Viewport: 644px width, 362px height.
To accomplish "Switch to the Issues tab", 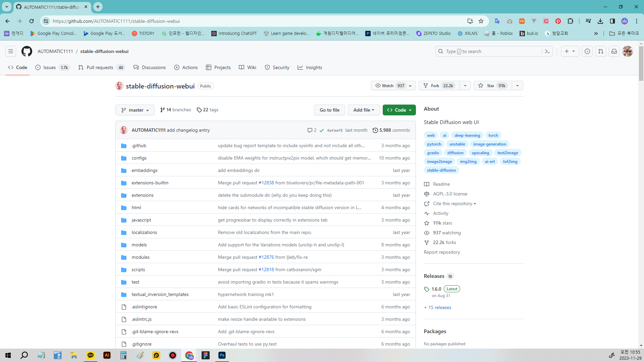I will coord(49,67).
